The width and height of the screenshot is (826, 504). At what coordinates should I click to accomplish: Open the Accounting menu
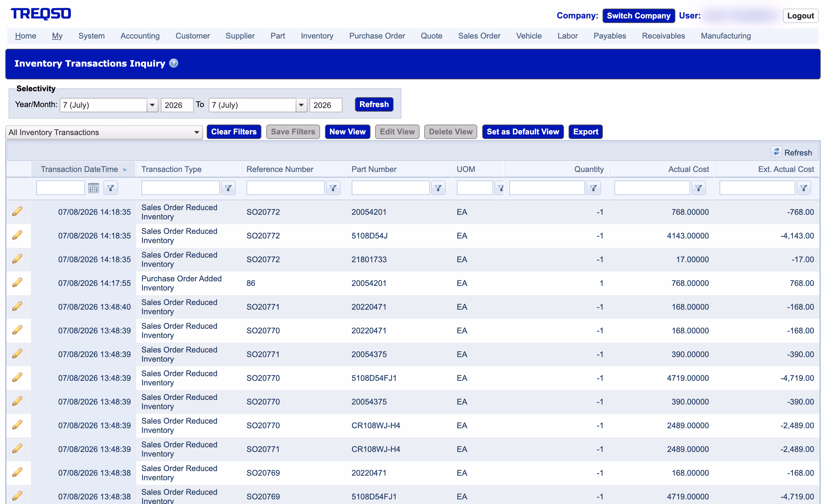point(140,36)
